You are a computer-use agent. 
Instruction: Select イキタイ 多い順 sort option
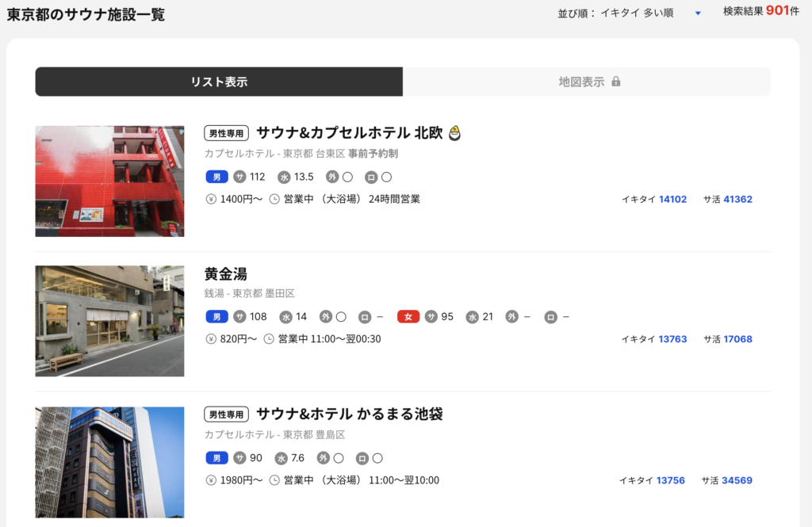click(637, 13)
